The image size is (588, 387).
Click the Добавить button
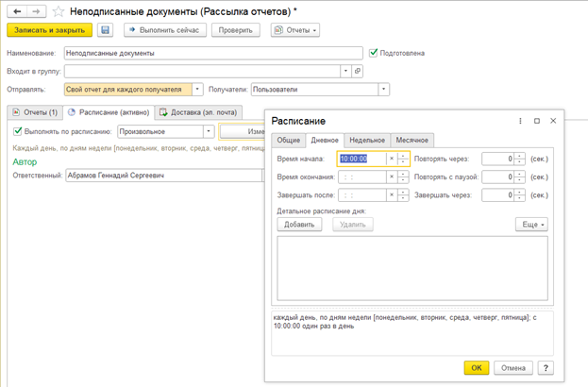click(299, 225)
